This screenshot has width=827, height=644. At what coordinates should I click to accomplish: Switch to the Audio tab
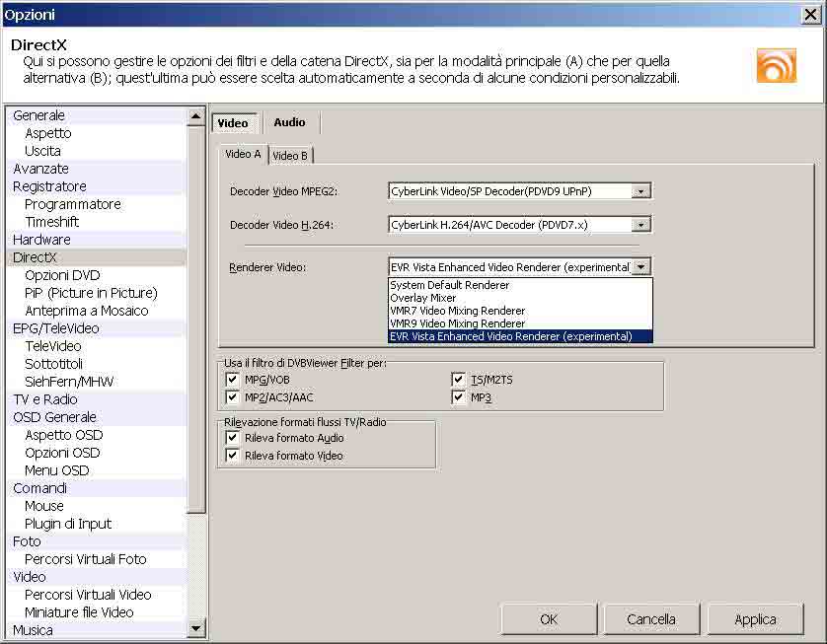coord(289,122)
